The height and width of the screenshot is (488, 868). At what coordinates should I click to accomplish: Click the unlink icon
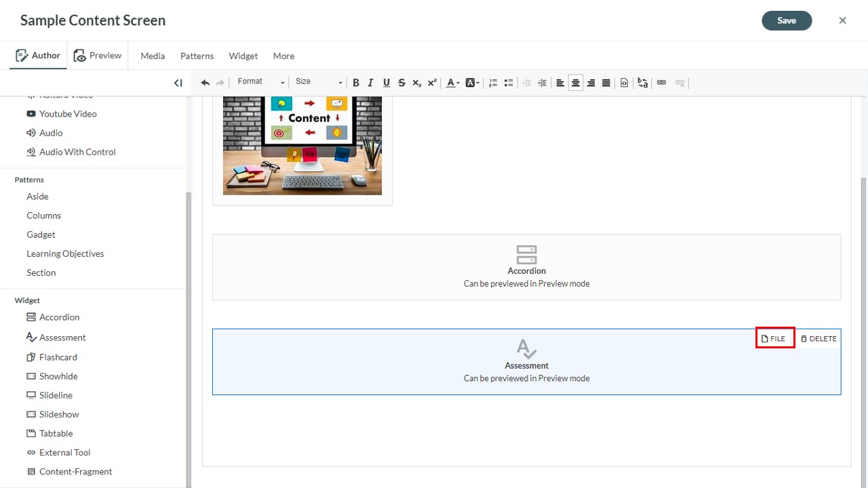(x=679, y=83)
